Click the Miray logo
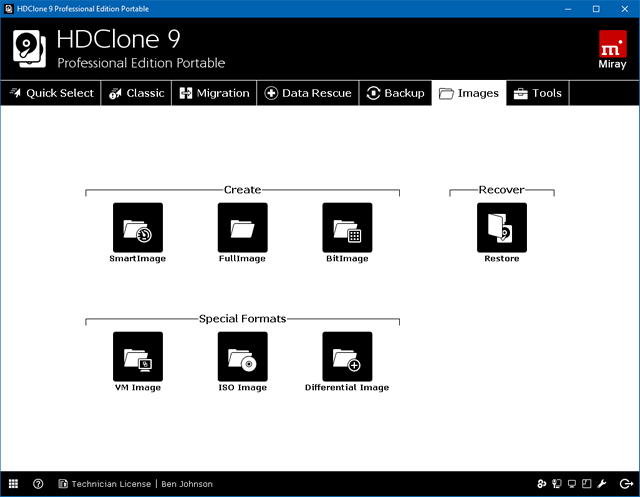The image size is (640, 497). pos(612,49)
